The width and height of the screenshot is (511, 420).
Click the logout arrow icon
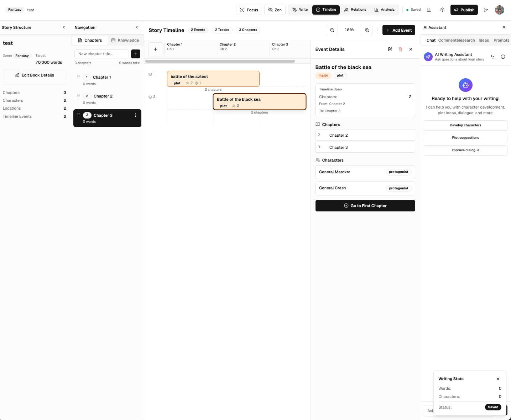(486, 10)
